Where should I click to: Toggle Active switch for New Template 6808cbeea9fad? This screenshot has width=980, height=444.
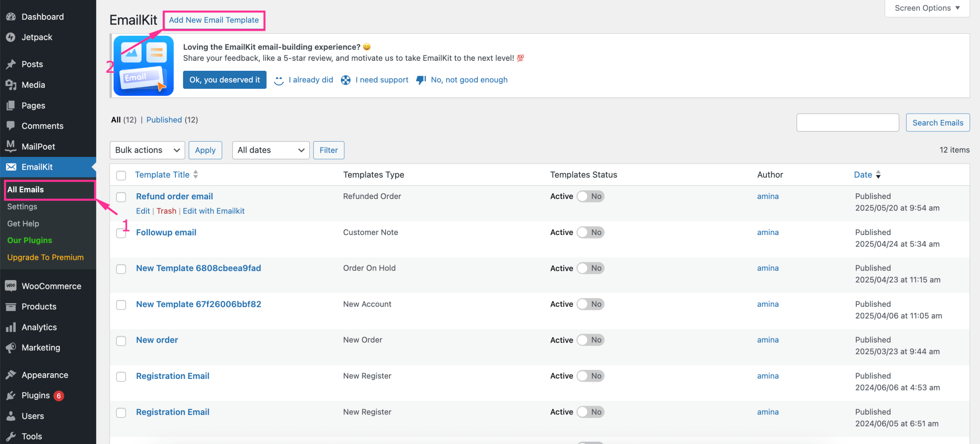590,268
